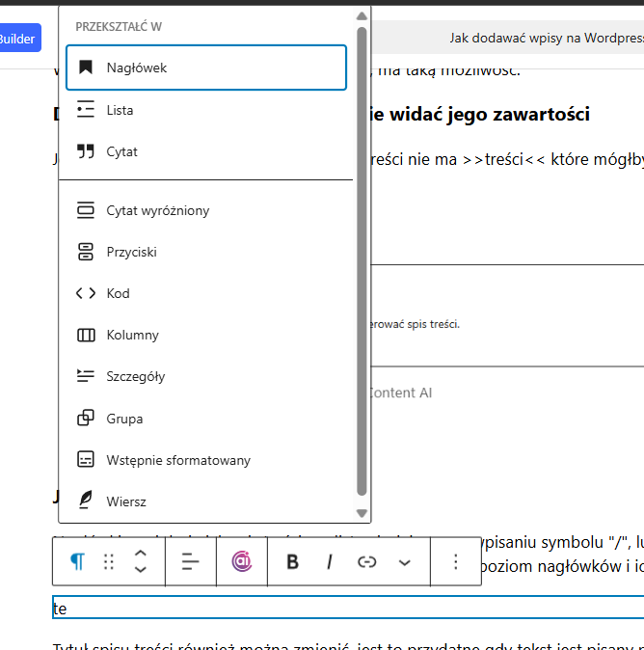This screenshot has width=644, height=650.
Task: Insert a link with link icon
Action: click(366, 562)
